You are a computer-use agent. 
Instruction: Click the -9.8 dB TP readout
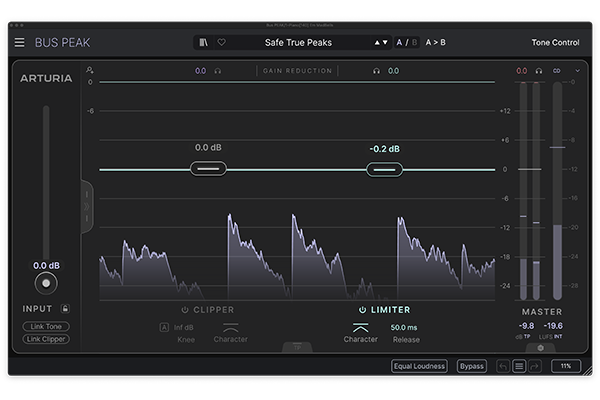coord(526,326)
